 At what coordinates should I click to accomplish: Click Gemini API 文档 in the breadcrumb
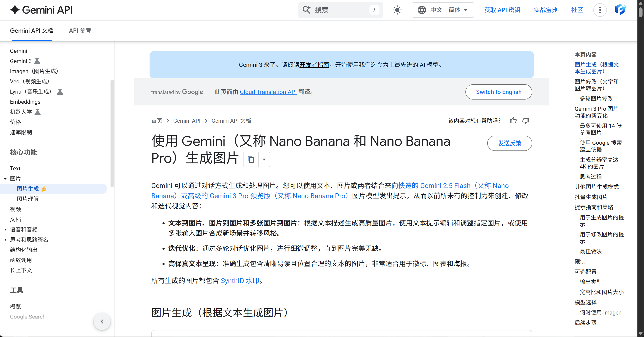point(231,121)
